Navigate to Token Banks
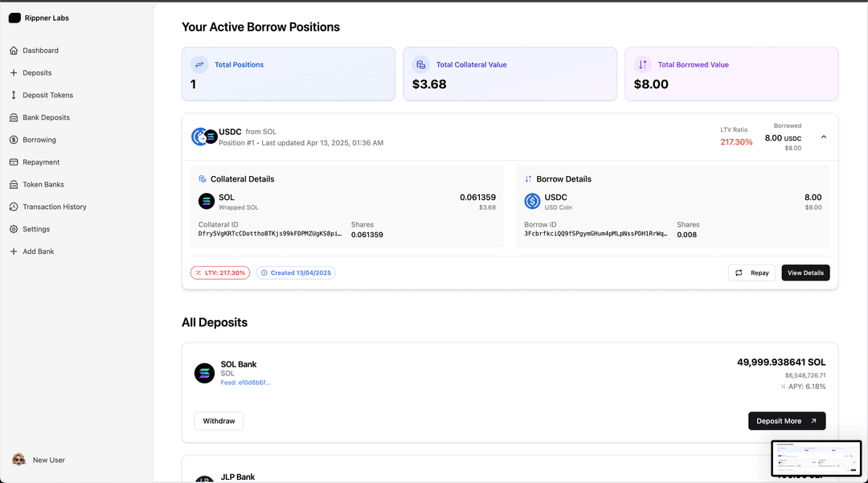The height and width of the screenshot is (483, 868). point(43,185)
